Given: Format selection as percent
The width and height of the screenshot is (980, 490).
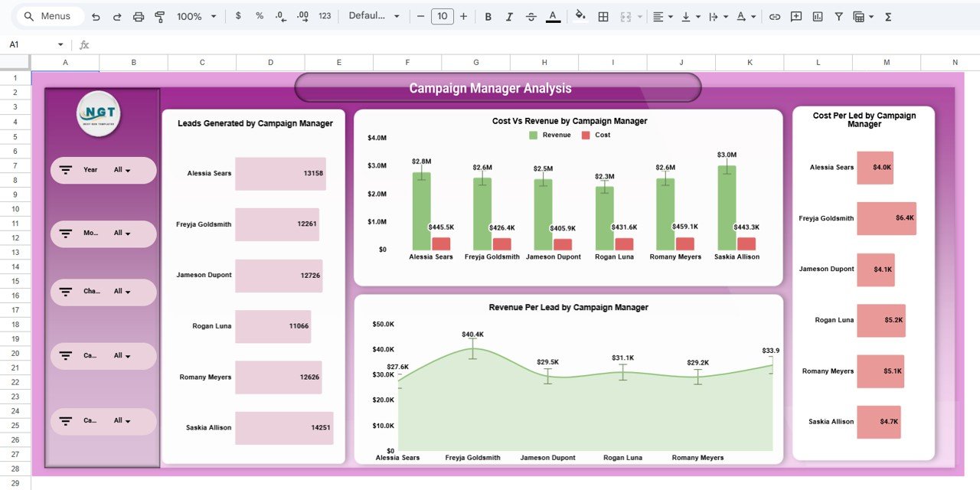Looking at the screenshot, I should tap(258, 15).
